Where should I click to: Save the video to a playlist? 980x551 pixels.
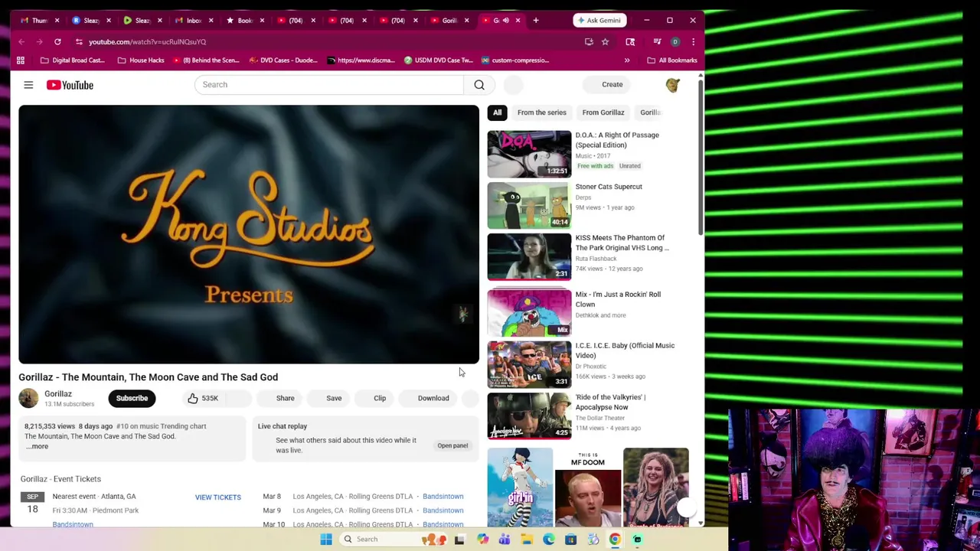[334, 398]
